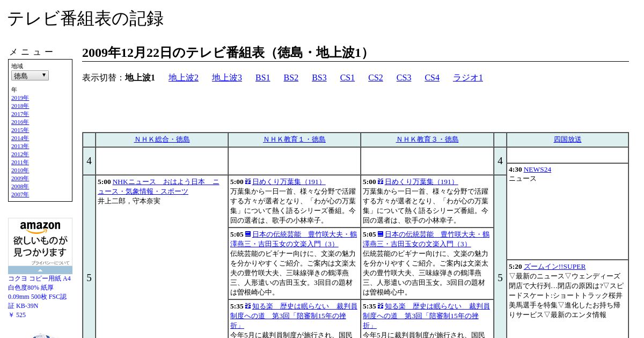The width and height of the screenshot is (644, 338).
Task: Click blue icon beside 5:05 in NHK教育1 column
Action: (x=248, y=234)
